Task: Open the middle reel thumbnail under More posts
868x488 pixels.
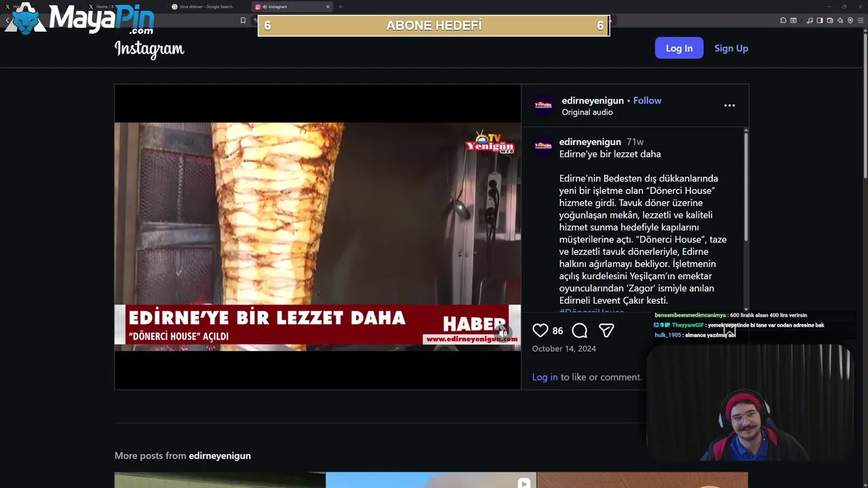Action: [x=431, y=480]
